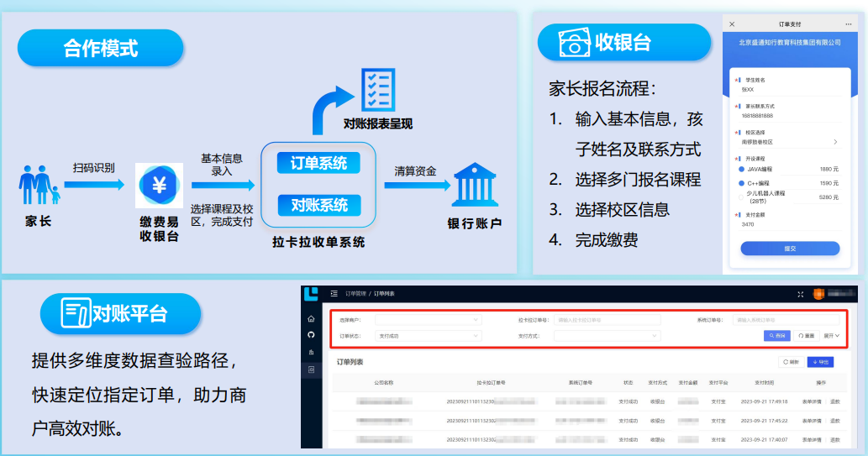Open the three-dots menu on 订单支付 page
Viewport: 868px width, 456px height.
pos(848,24)
